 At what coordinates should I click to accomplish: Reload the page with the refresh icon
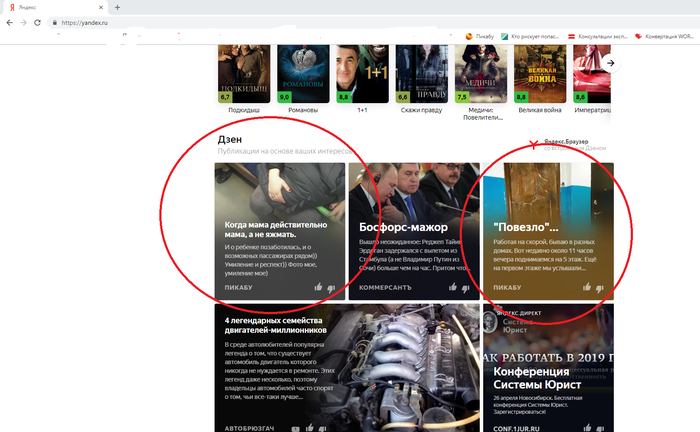pyautogui.click(x=38, y=22)
